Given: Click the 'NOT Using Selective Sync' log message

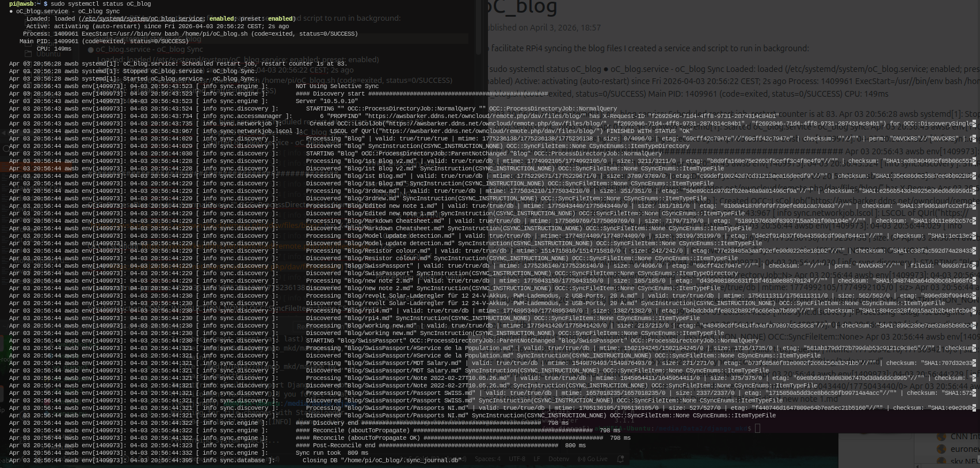Looking at the screenshot, I should pos(337,86).
